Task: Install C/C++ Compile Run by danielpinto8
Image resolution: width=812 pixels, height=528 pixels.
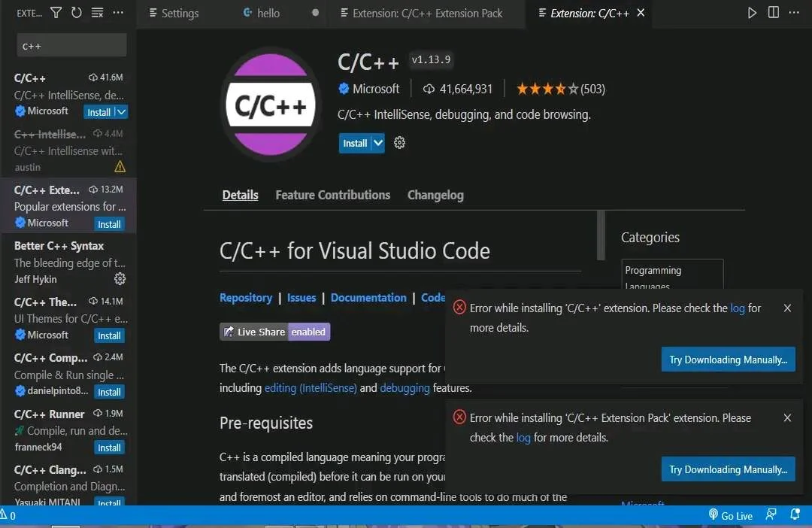Action: (x=109, y=392)
